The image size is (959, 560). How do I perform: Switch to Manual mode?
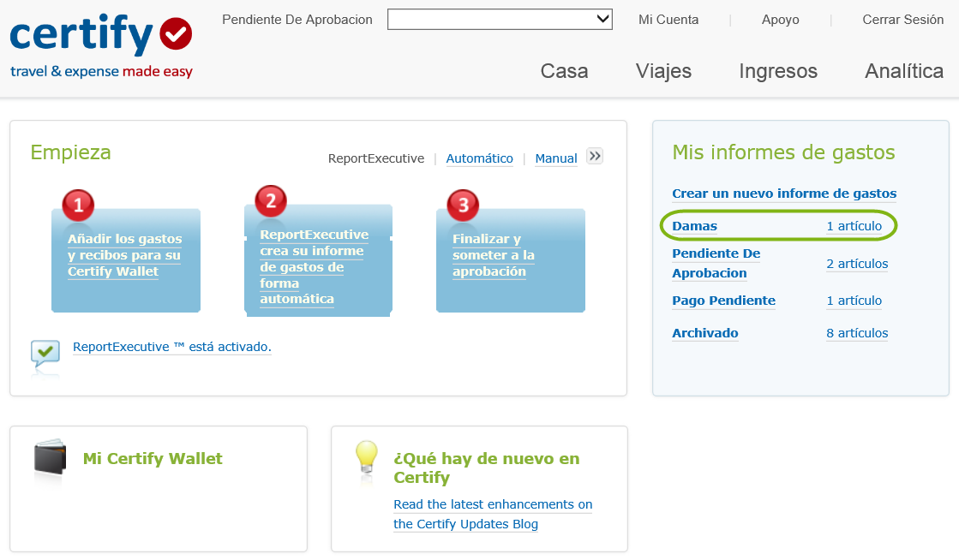[x=556, y=158]
